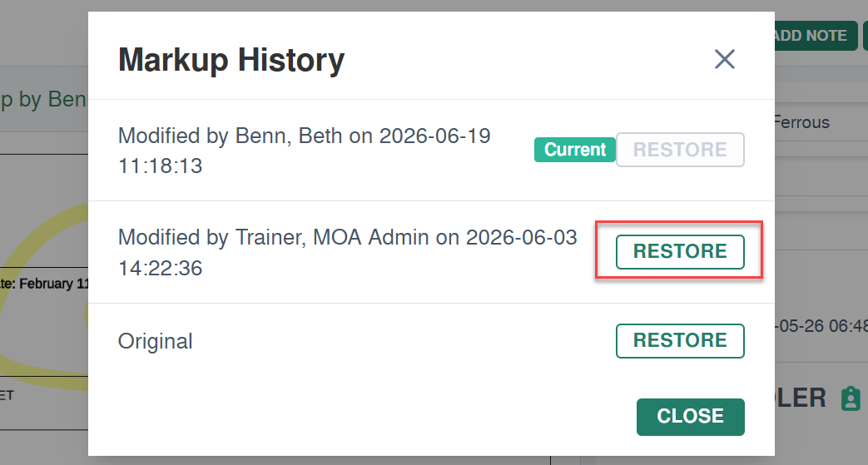
Task: Click the greyed-out RESTORE for current version
Action: 680,150
